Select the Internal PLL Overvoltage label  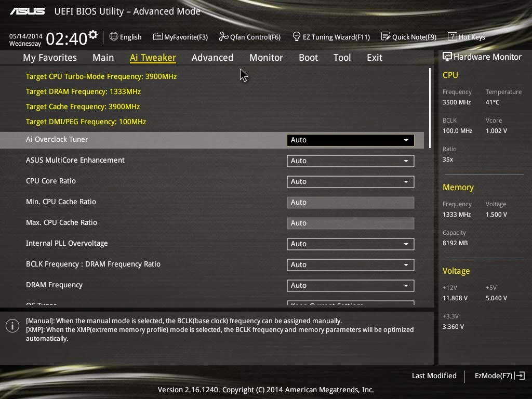[66, 243]
